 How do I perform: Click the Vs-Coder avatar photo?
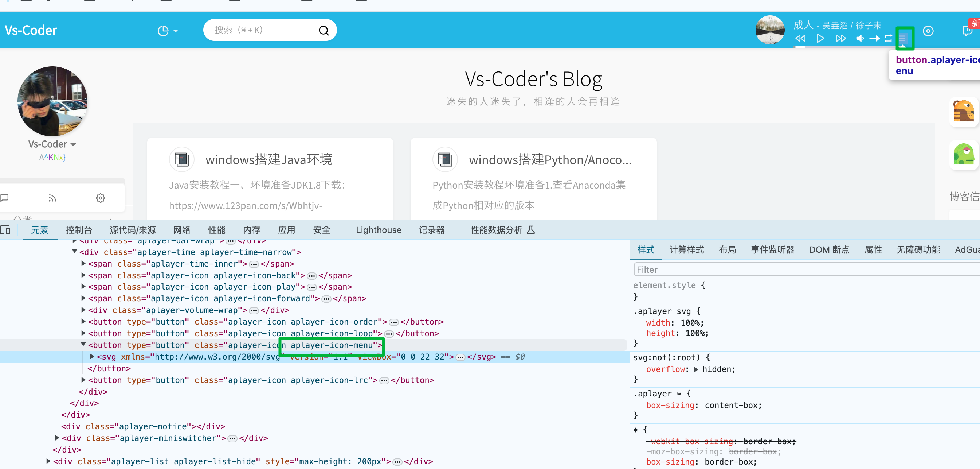pyautogui.click(x=52, y=101)
